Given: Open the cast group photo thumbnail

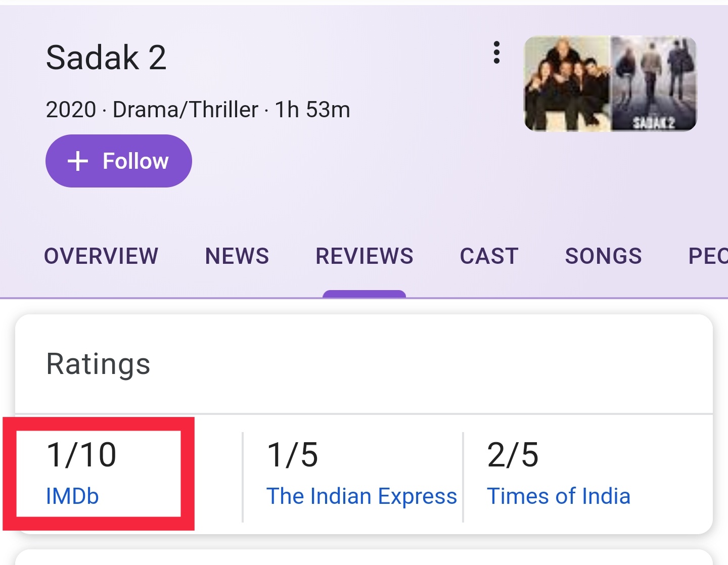Looking at the screenshot, I should click(567, 83).
